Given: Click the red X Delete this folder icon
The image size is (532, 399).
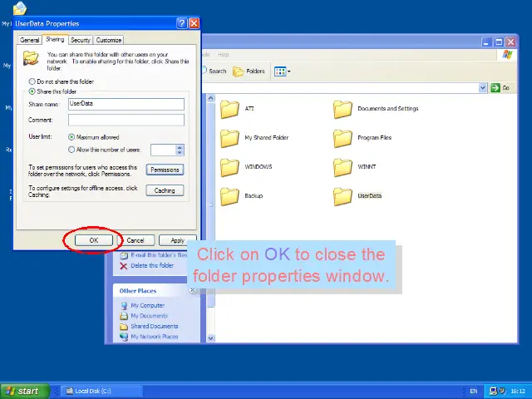Looking at the screenshot, I should (124, 266).
